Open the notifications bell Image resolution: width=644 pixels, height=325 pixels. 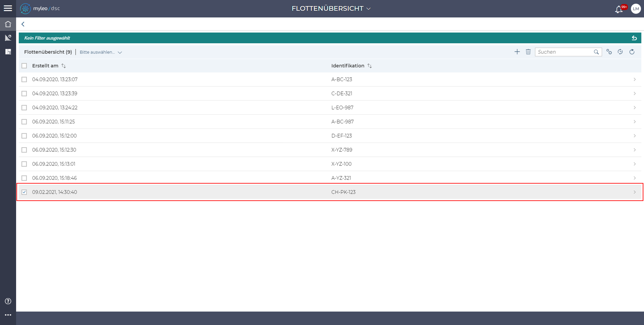tap(619, 9)
